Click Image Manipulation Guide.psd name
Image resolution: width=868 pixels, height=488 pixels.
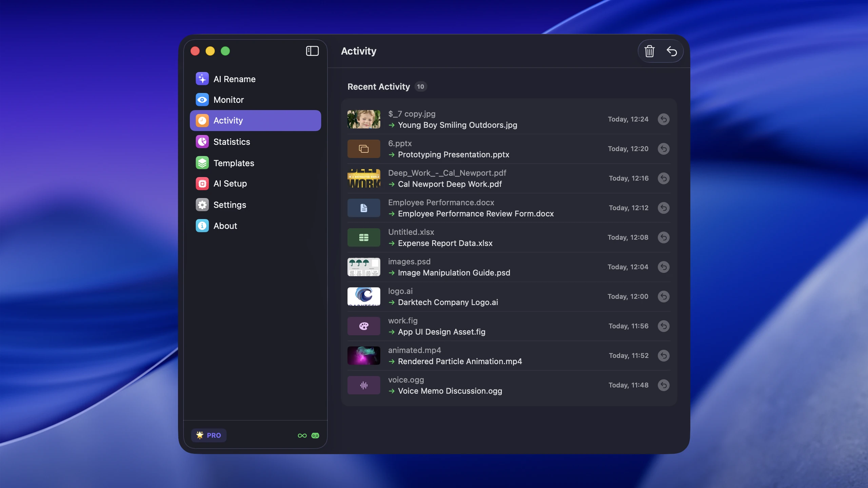point(454,273)
